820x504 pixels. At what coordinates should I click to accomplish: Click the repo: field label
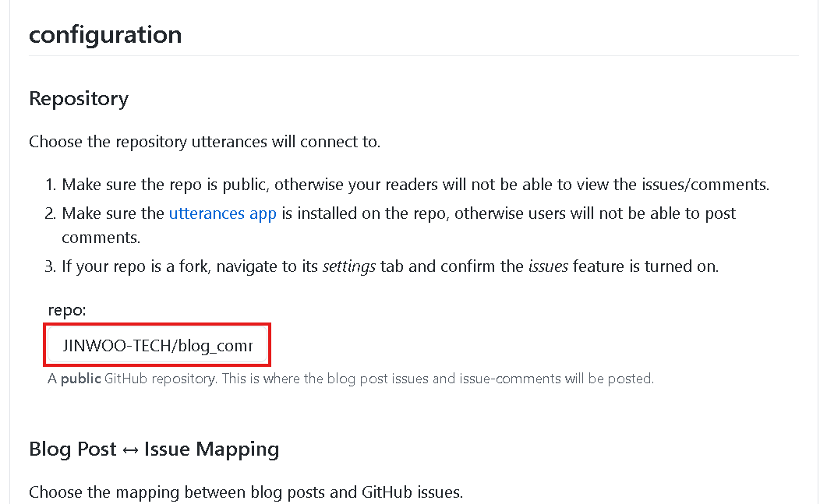[x=67, y=310]
